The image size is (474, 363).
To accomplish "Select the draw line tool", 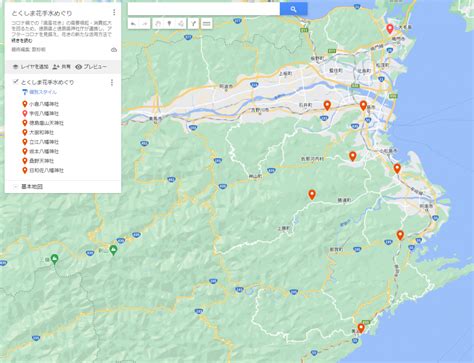I will point(180,24).
